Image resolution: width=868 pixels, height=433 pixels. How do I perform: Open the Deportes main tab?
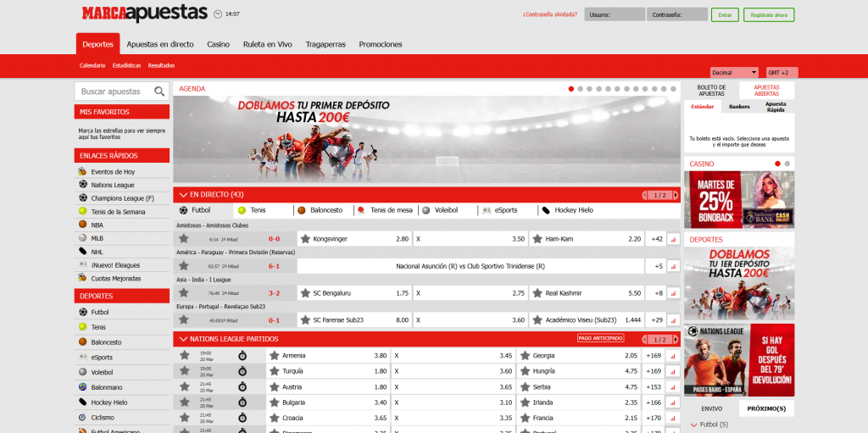[x=98, y=44]
